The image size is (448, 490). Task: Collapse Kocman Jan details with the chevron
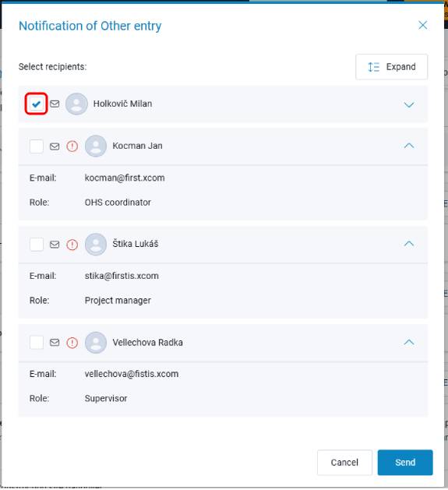click(x=409, y=146)
